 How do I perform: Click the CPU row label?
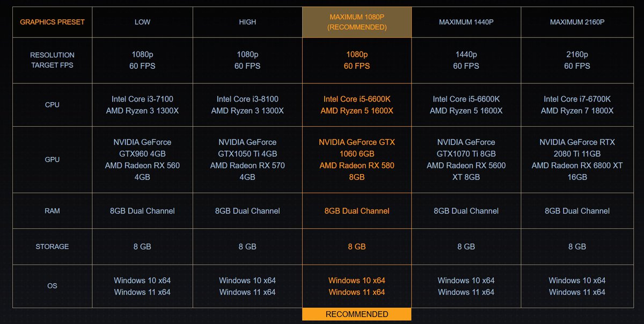tap(52, 105)
